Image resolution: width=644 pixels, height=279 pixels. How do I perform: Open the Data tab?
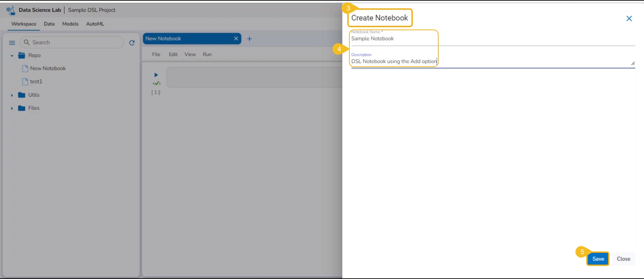(49, 24)
